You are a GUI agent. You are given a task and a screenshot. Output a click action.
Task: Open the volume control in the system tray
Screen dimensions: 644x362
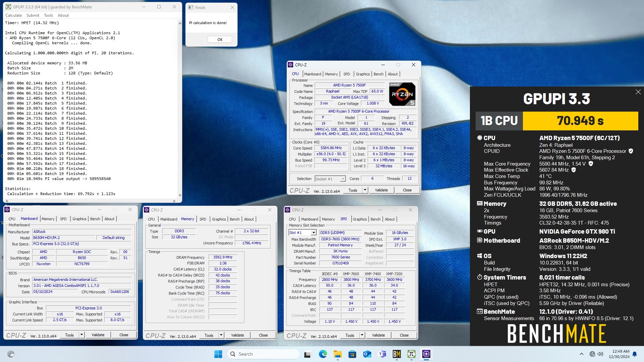600,354
